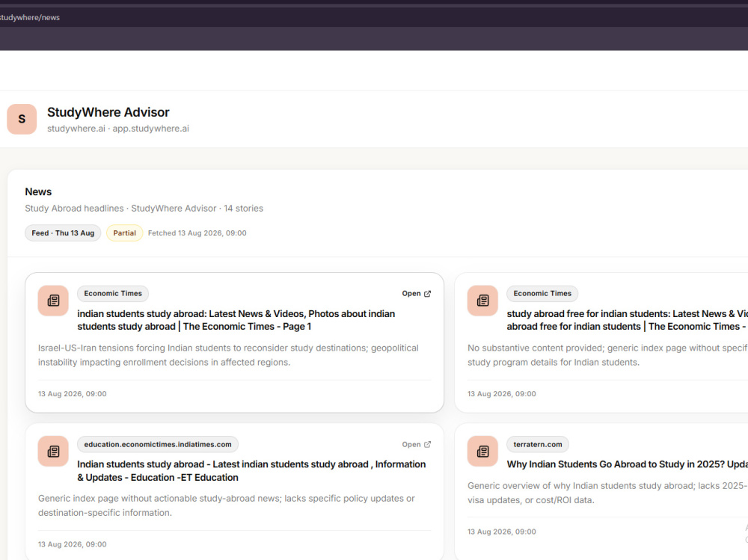Click the newspaper icon on the terratern.com card

(x=482, y=452)
